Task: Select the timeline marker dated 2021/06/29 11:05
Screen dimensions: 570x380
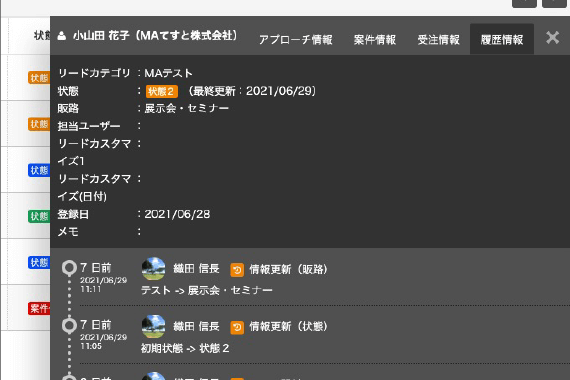Action: (x=69, y=325)
